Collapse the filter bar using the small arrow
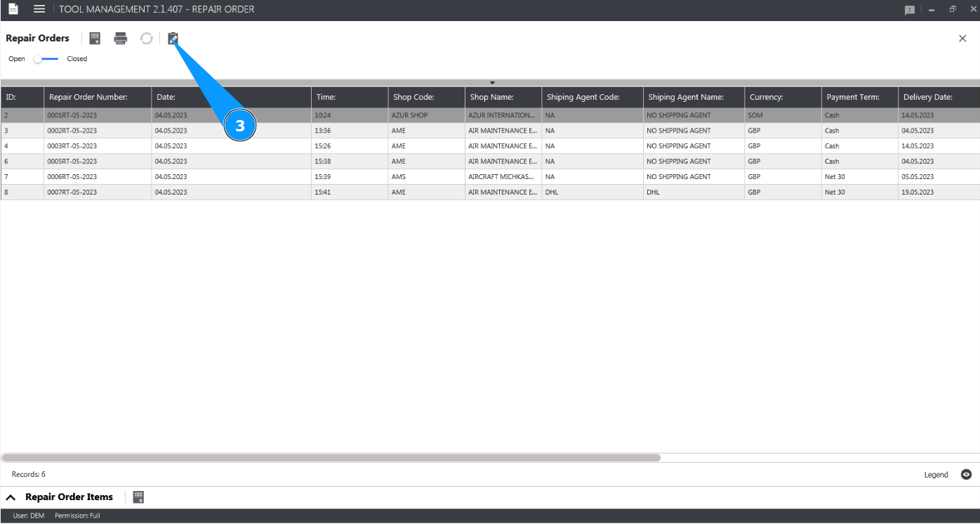Screen dimensions: 980x524 492,83
